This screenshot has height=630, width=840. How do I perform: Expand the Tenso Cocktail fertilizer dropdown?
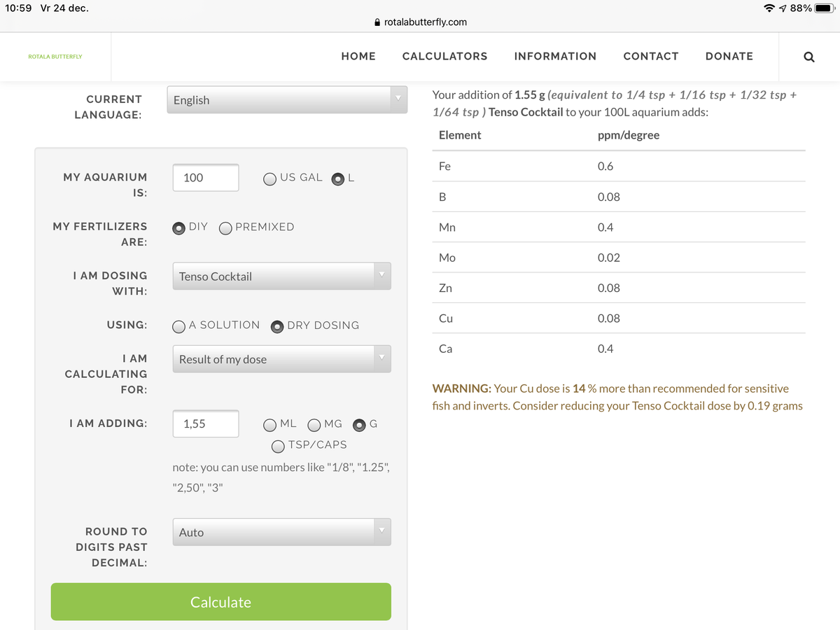pos(281,276)
